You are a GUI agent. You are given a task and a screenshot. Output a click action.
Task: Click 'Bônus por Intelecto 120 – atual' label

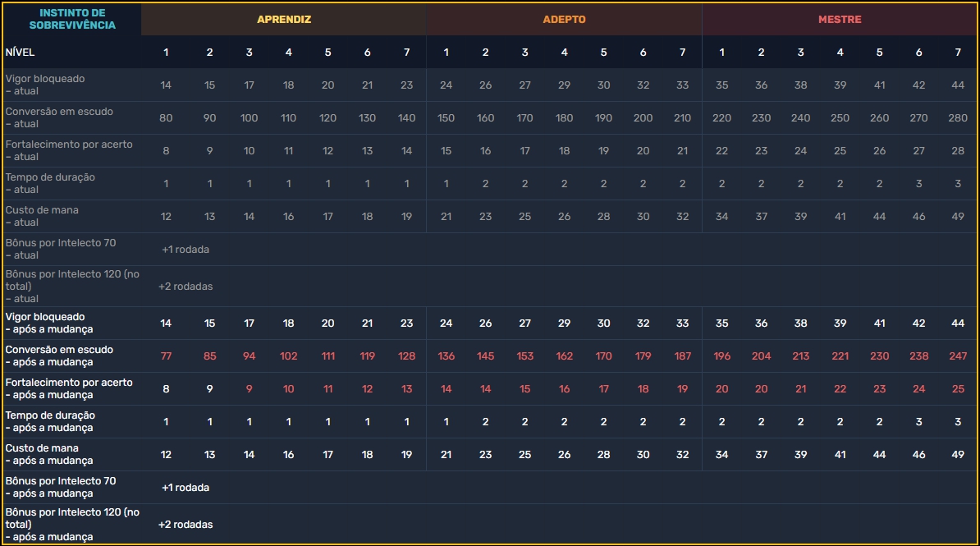point(72,286)
